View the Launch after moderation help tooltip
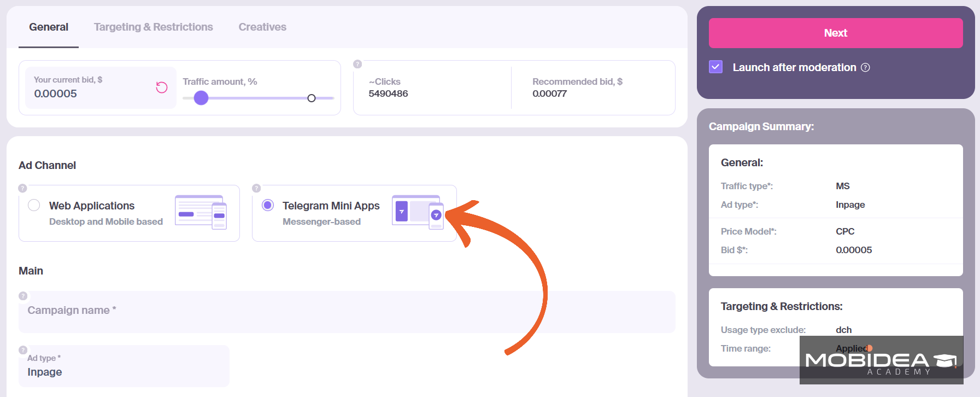Viewport: 980px width, 397px height. click(865, 67)
